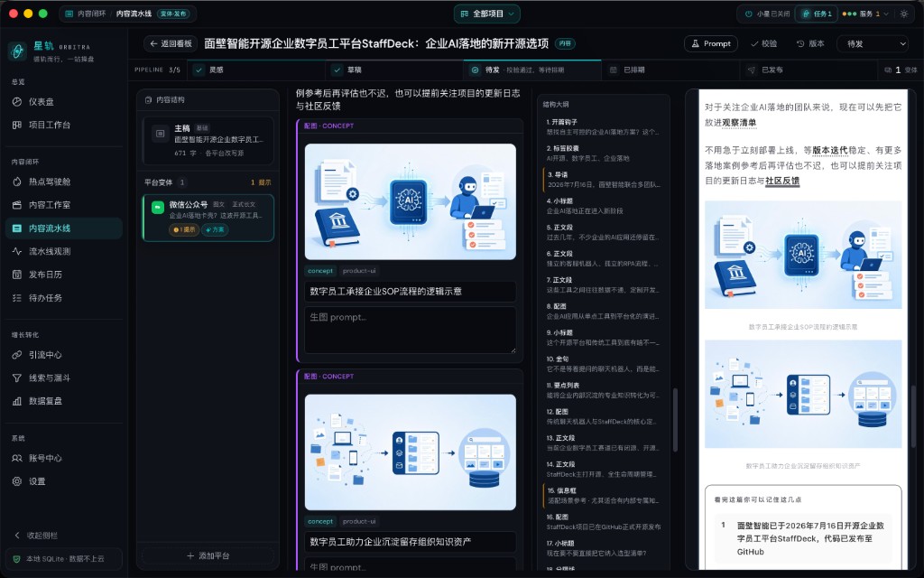Open 线索与漏斗 funnel in sidebar
924x578 pixels.
tap(64, 378)
